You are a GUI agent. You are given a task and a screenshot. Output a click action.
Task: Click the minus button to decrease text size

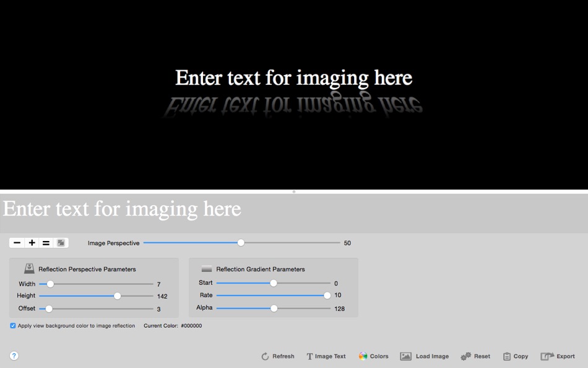[16, 243]
